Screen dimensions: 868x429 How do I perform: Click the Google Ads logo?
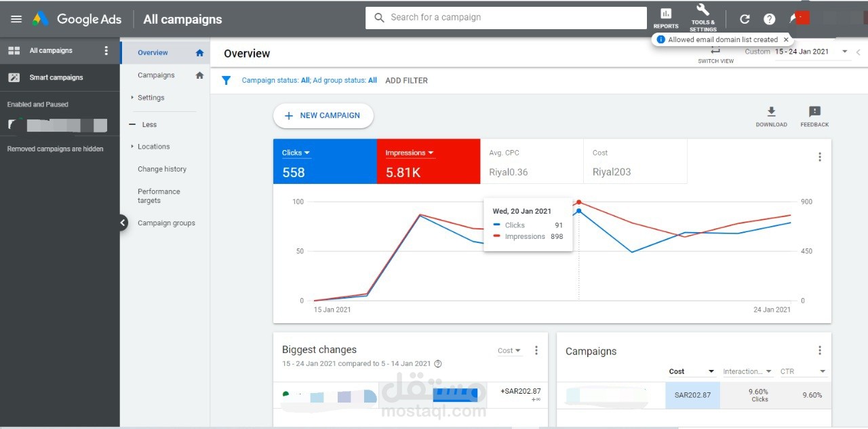77,19
